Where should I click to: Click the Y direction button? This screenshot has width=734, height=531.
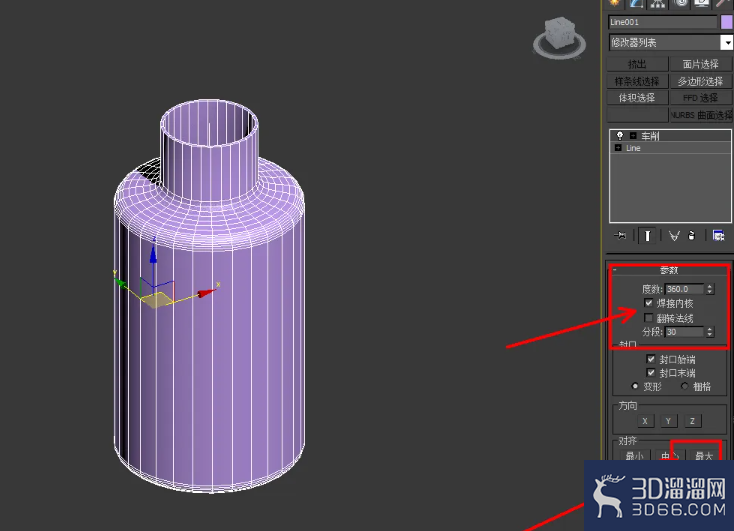pyautogui.click(x=668, y=420)
